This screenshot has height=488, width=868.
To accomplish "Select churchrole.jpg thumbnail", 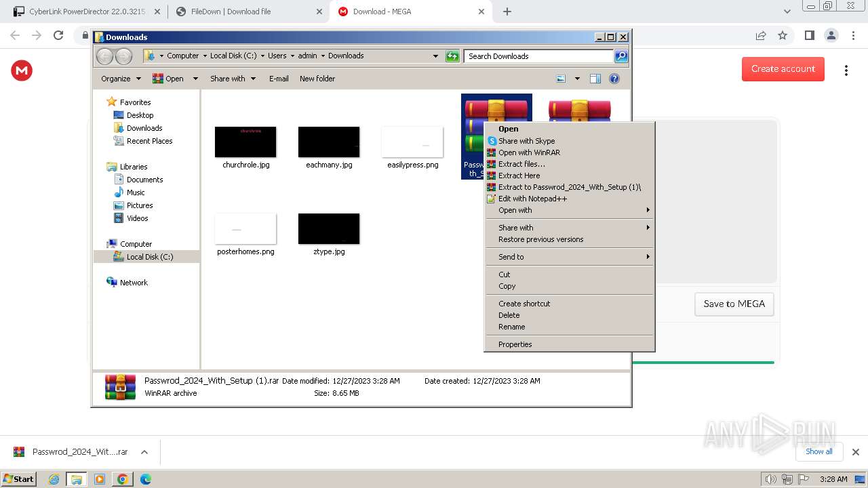I will pos(245,142).
